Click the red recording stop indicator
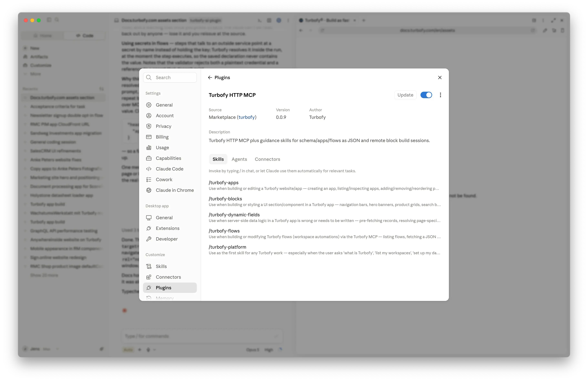This screenshot has height=381, width=588. 125,310
